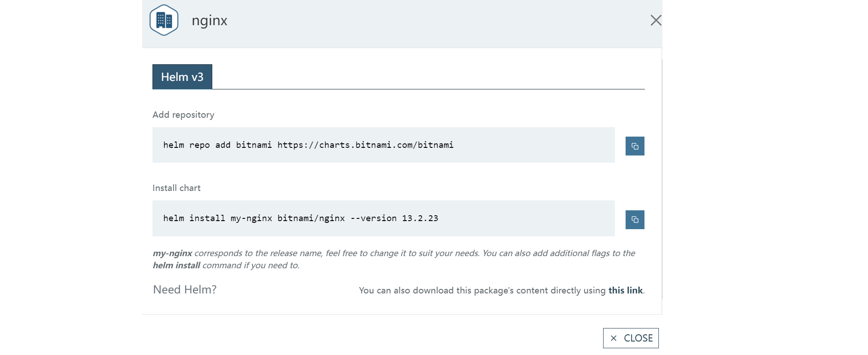
Task: Copy the helm repo add command
Action: coord(635,146)
